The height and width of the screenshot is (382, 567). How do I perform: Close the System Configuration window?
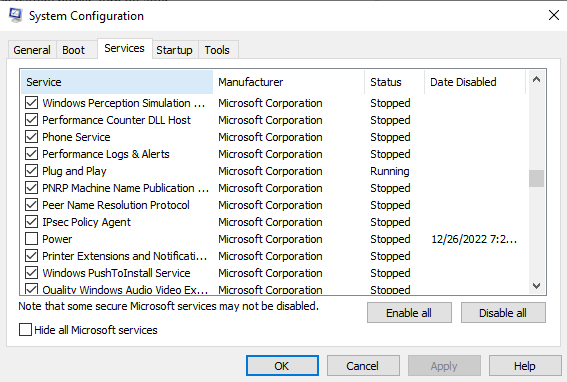pos(554,15)
